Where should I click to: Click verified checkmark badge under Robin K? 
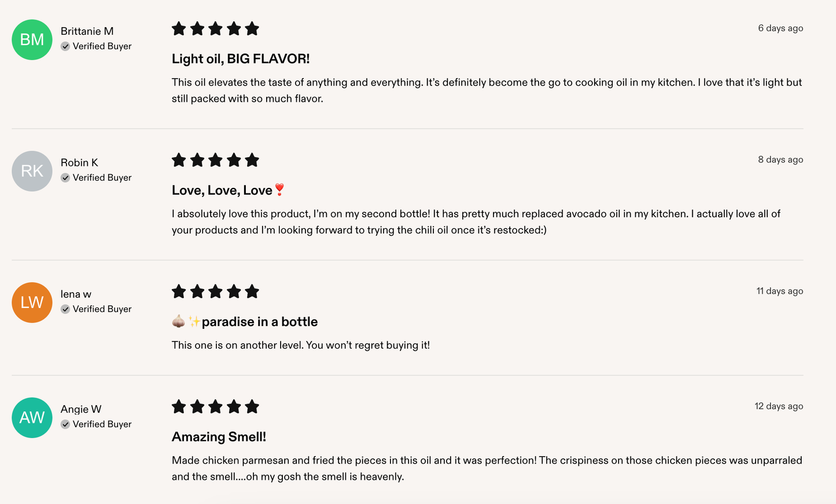[65, 177]
